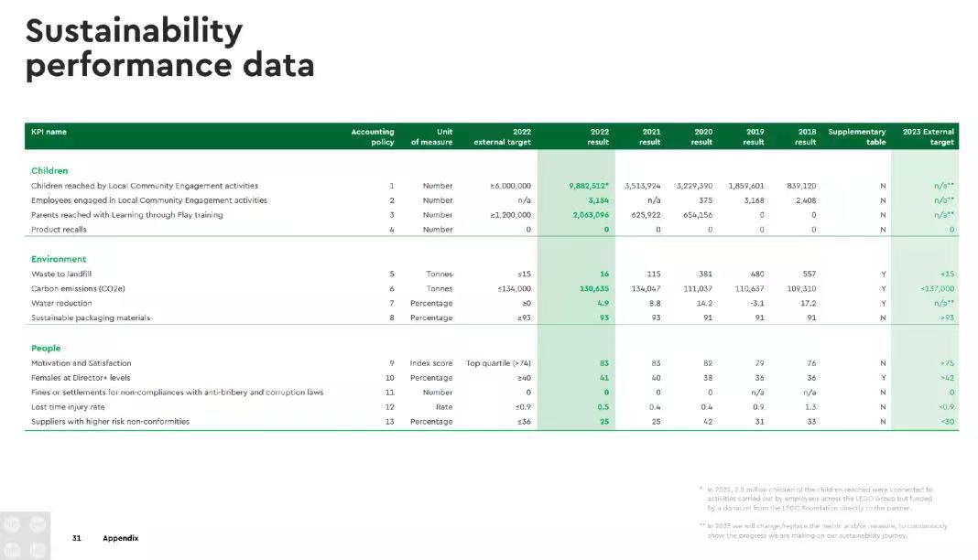Click the "KPI name" column header
978x560 pixels.
[49, 132]
